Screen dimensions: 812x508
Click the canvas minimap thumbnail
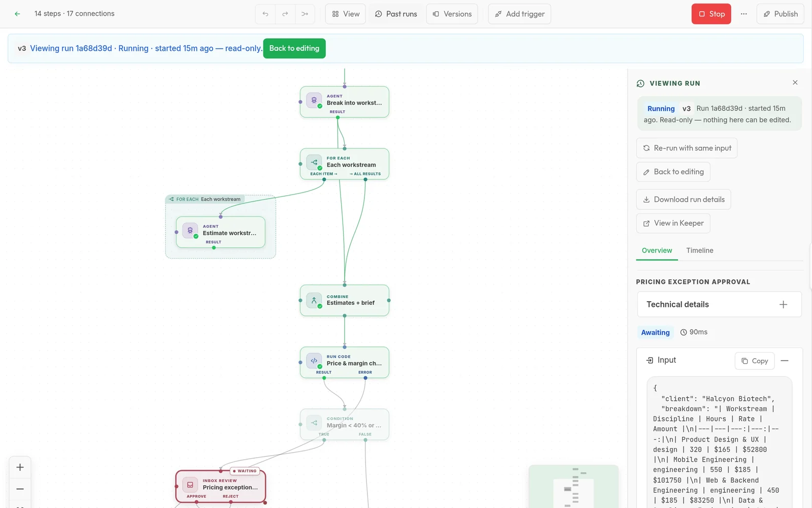[573, 486]
